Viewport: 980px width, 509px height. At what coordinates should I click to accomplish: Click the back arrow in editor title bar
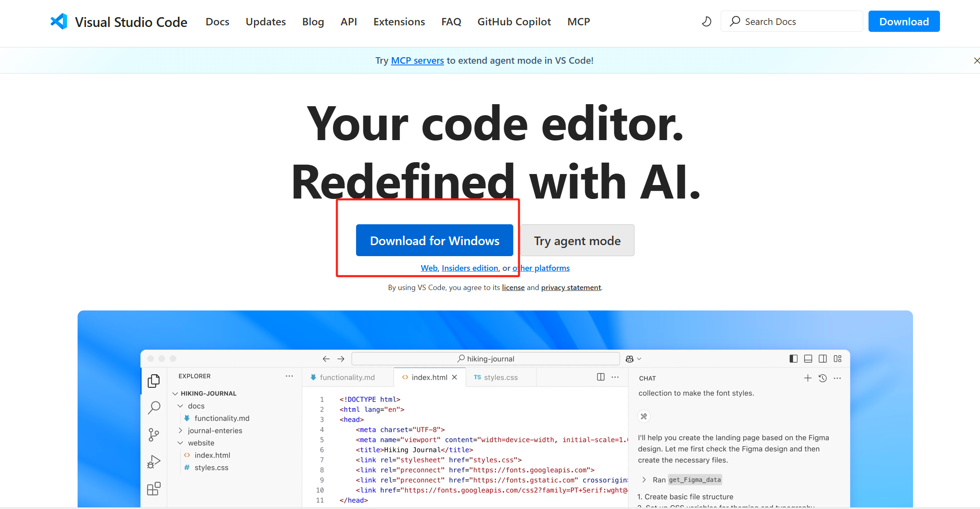326,359
